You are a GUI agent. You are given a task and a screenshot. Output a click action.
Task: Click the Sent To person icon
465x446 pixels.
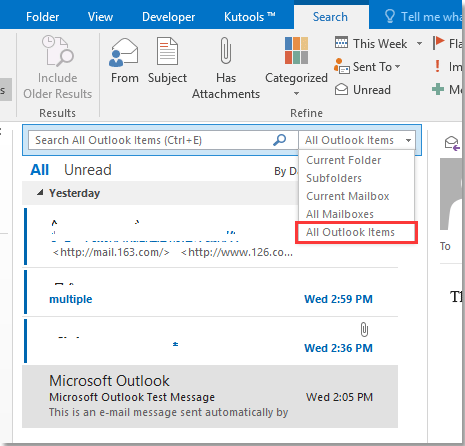[342, 66]
